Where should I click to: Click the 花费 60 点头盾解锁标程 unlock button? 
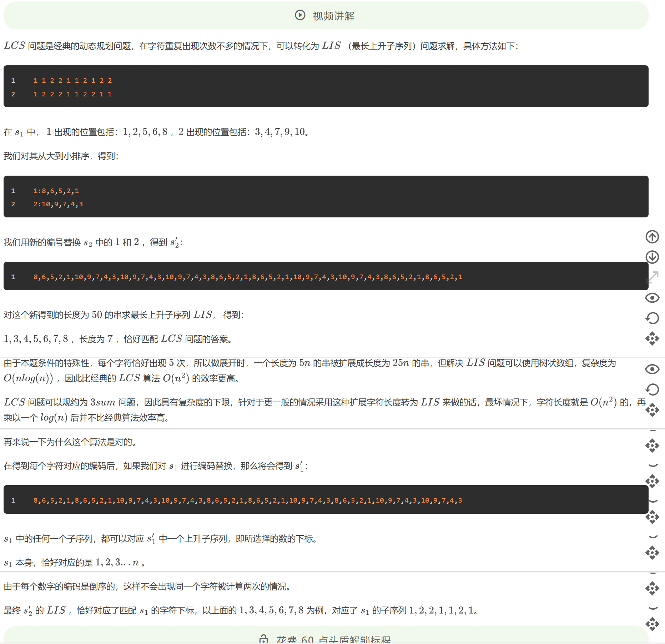point(326,635)
